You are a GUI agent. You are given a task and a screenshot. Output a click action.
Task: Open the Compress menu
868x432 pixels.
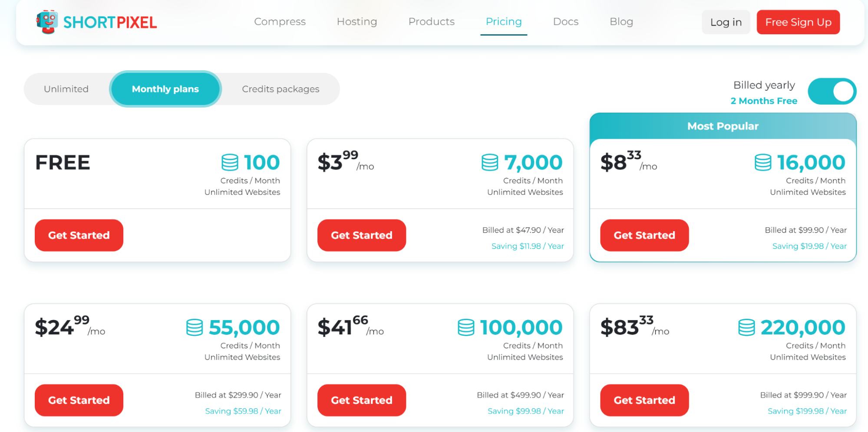coord(280,22)
